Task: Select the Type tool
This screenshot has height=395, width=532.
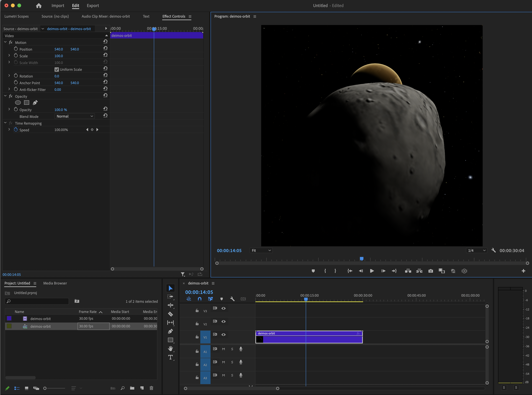Action: [x=170, y=357]
